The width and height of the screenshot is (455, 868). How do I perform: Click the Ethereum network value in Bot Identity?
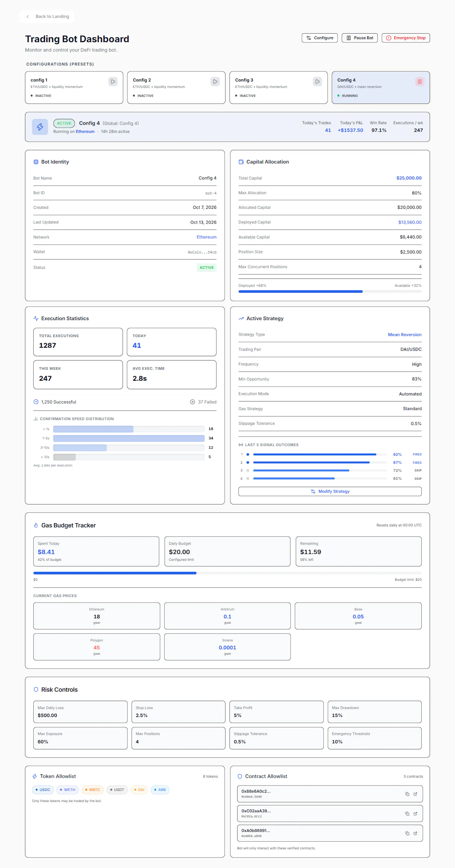pyautogui.click(x=206, y=237)
